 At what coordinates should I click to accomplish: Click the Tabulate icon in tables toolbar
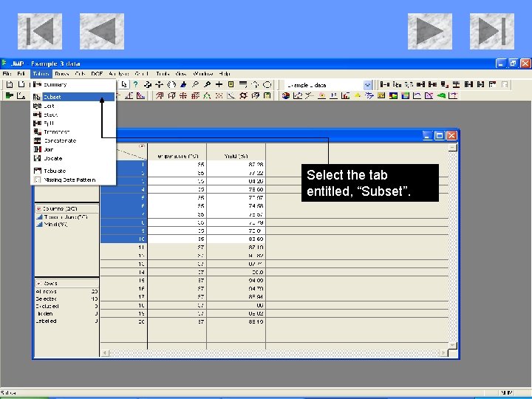pos(492,84)
